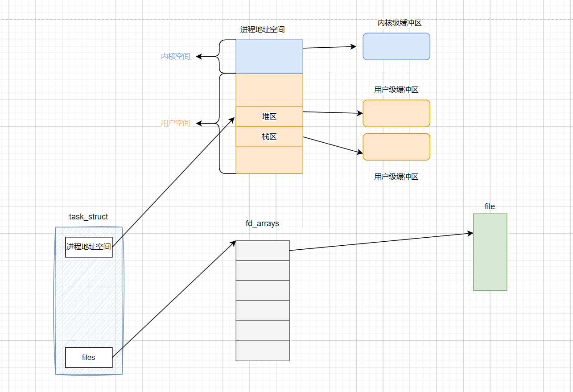
Task: Select the top cell of fd_arrays
Action: [263, 250]
